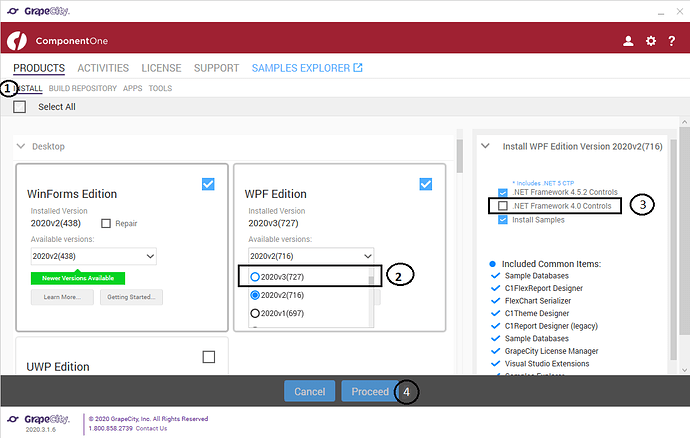690x438 pixels.
Task: Click the GrapeCity logo in title bar
Action: pyautogui.click(x=38, y=11)
